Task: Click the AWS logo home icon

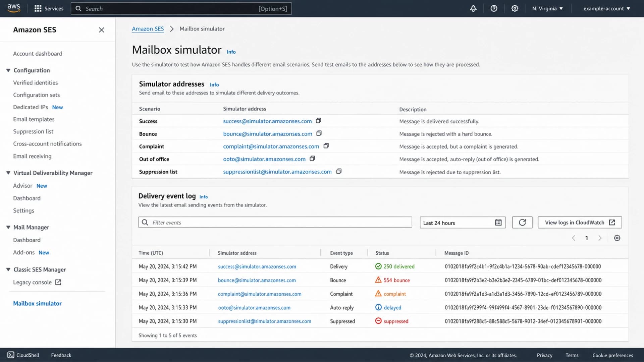Action: [14, 8]
